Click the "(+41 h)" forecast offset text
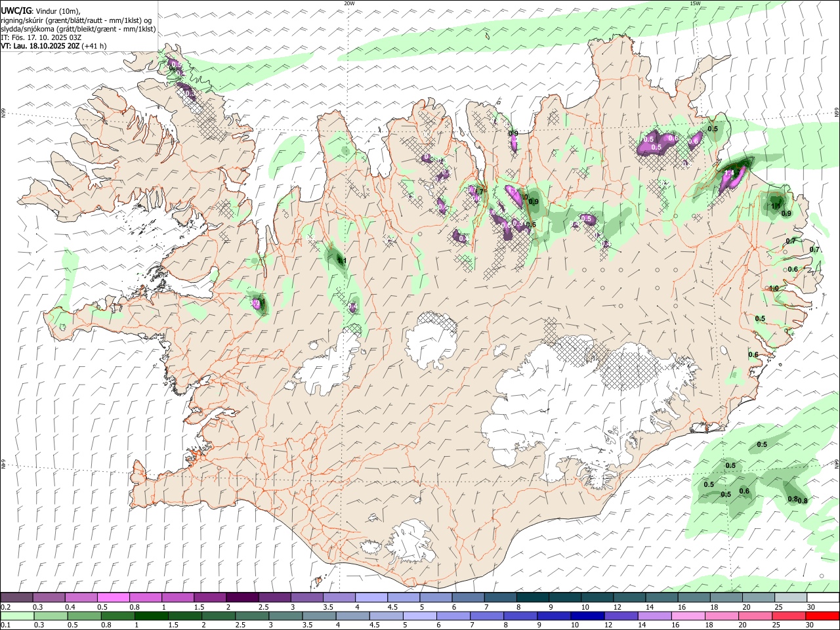Screen dimensions: 840x630 (94, 46)
